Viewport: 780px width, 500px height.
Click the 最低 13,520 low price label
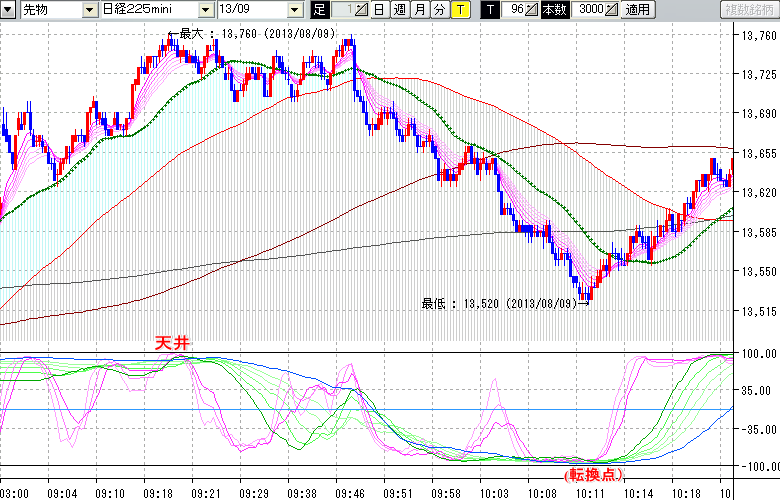pos(498,302)
